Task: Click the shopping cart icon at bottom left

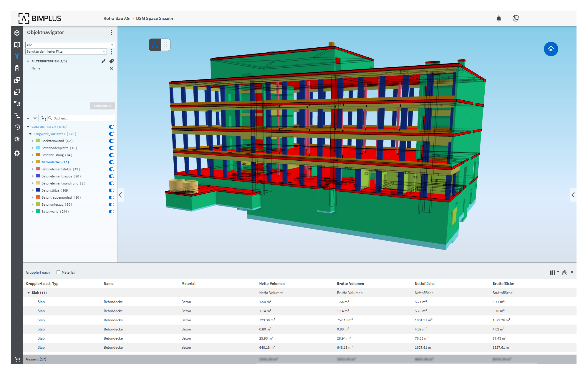Action: pyautogui.click(x=18, y=359)
